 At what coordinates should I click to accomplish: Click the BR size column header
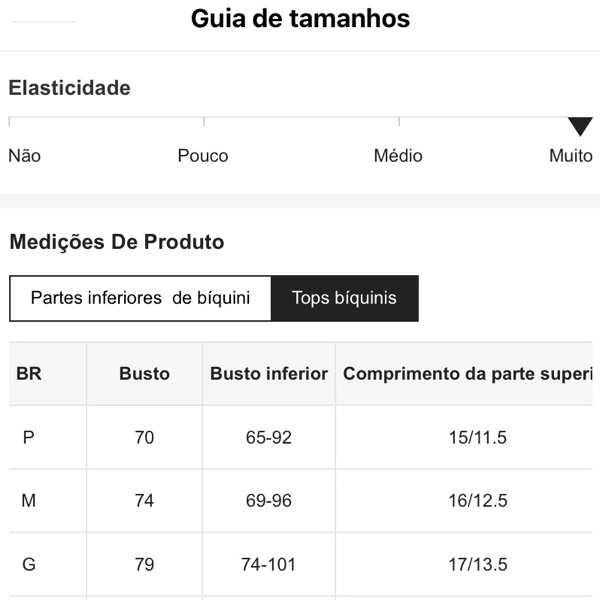(x=29, y=374)
